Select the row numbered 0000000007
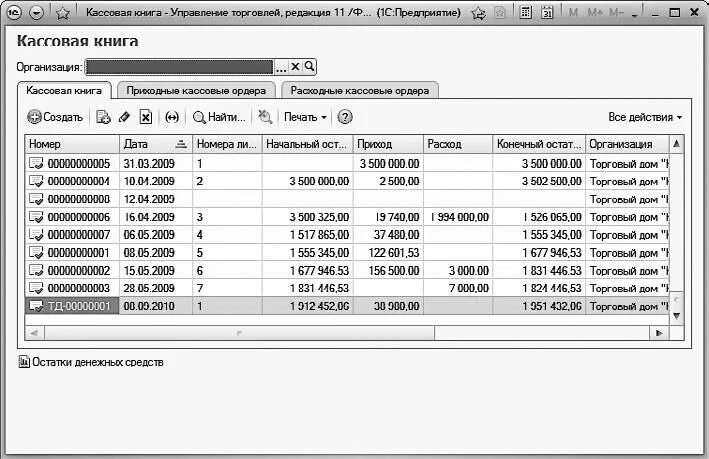The image size is (709, 459). (347, 235)
